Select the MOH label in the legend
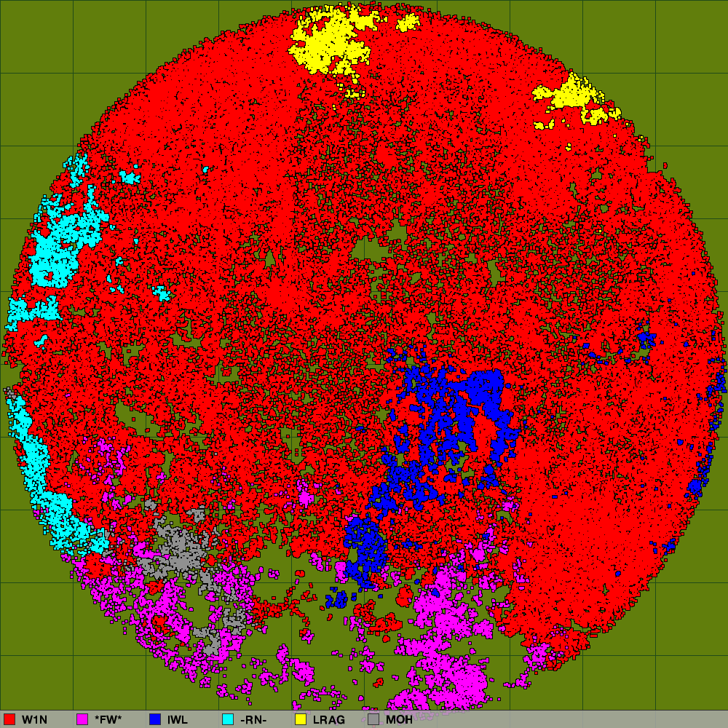 pyautogui.click(x=398, y=719)
